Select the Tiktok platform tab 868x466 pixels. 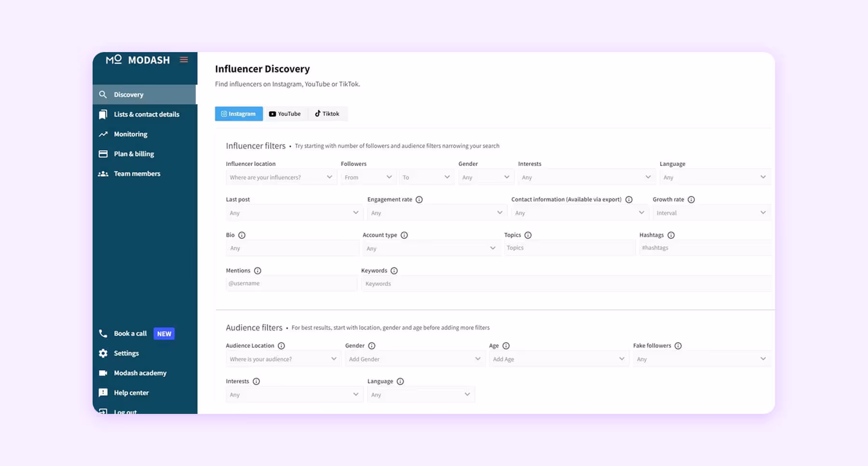click(x=328, y=113)
